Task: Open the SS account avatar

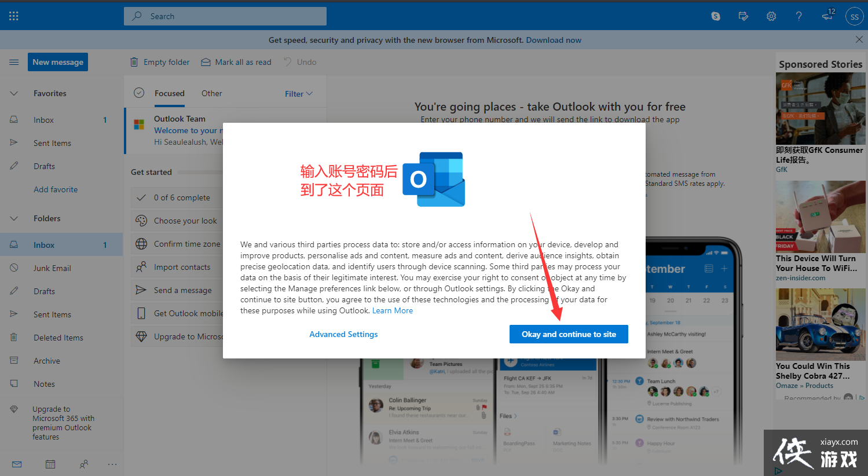Action: point(855,17)
